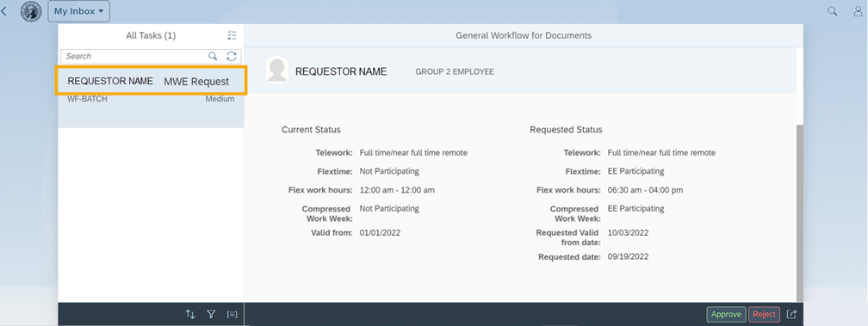Click the GROUP 2 EMPLOYEE label
Image resolution: width=868 pixels, height=326 pixels.
click(455, 72)
